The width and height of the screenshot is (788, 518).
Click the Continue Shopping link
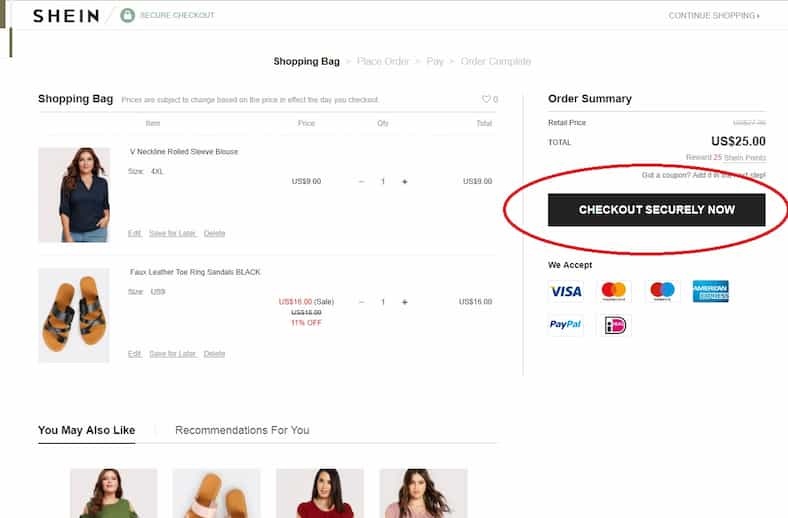(714, 16)
